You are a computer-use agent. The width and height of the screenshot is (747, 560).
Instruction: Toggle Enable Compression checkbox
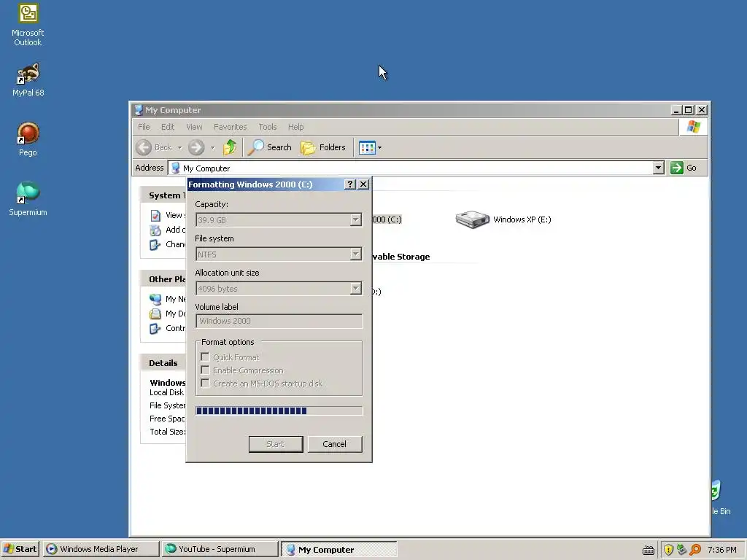pyautogui.click(x=205, y=370)
